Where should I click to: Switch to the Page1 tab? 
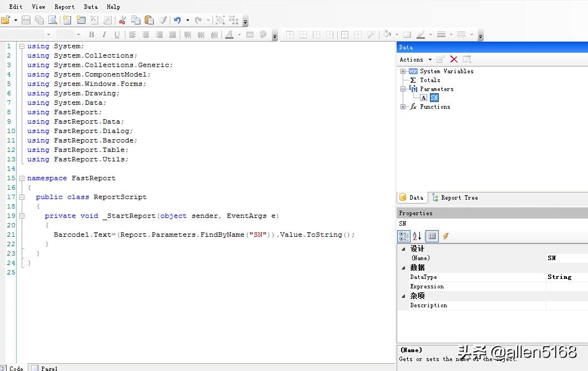[44, 368]
